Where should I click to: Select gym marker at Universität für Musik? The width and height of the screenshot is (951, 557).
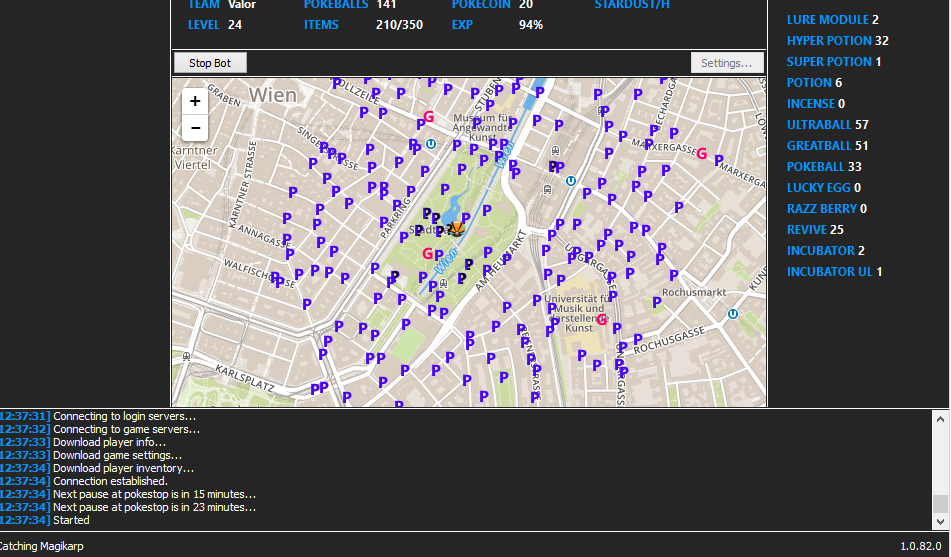pos(602,320)
